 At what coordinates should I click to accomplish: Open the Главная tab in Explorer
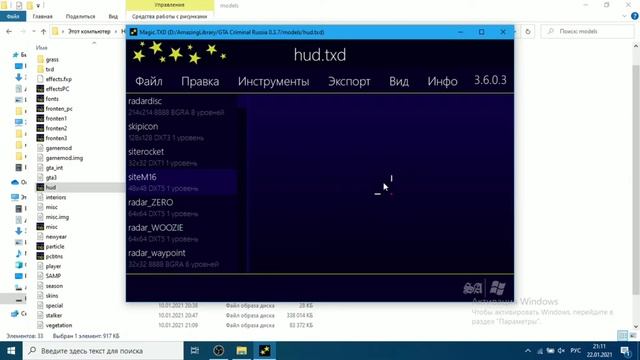pos(42,16)
